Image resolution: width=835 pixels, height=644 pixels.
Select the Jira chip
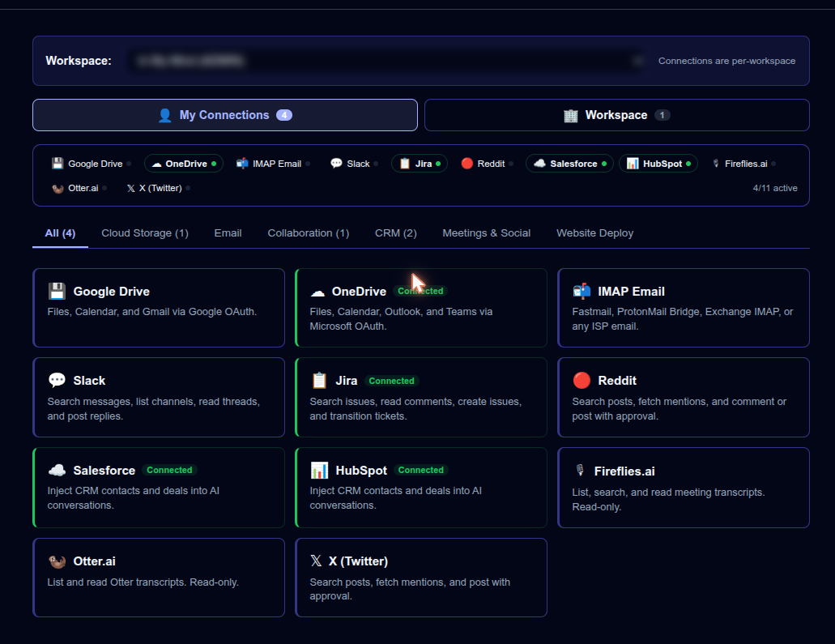click(x=419, y=164)
